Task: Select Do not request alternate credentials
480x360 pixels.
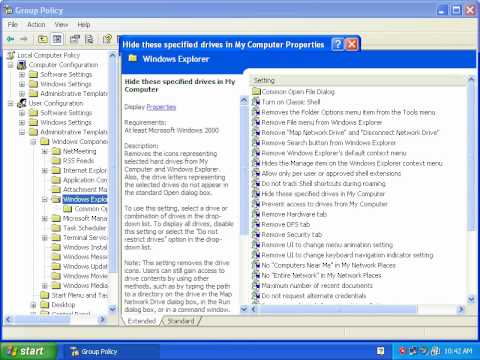Action: tap(314, 296)
